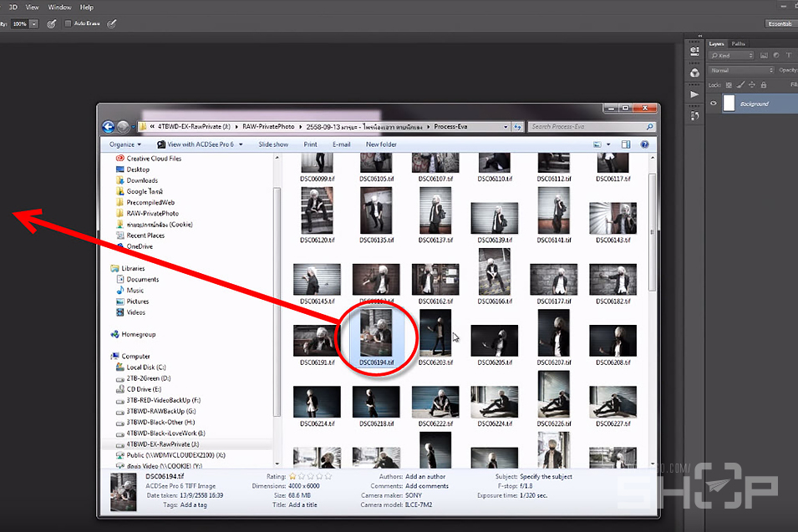Image resolution: width=798 pixels, height=532 pixels.
Task: Open the Properties panel icon in Photoshop dock
Action: 694,50
